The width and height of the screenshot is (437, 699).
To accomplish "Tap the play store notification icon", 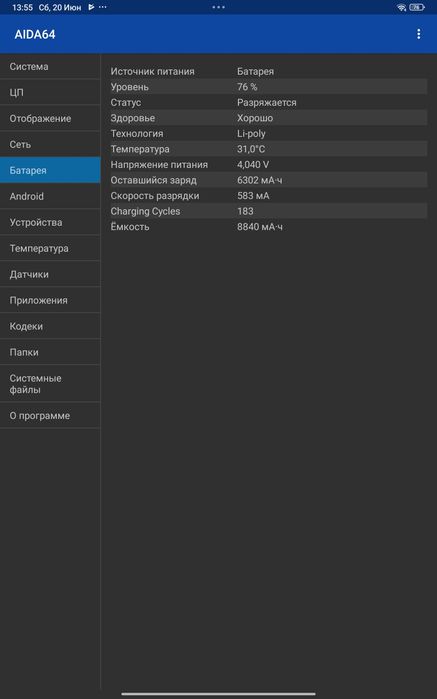I will [x=91, y=7].
